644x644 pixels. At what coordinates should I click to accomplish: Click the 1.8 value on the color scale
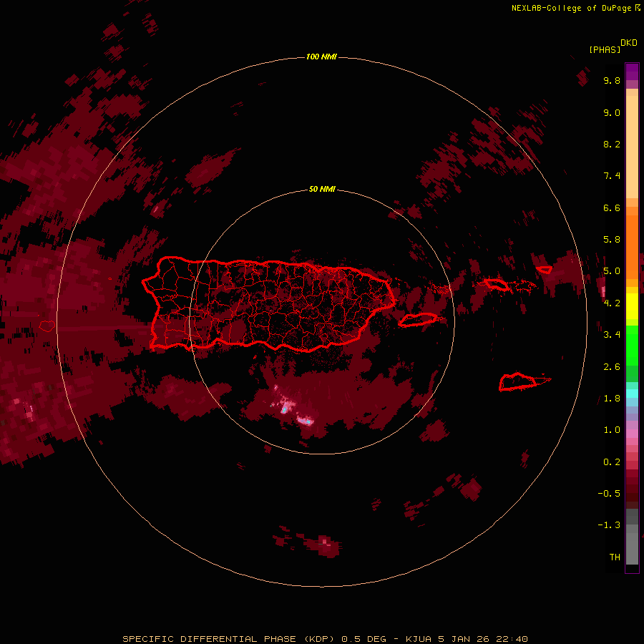tap(612, 399)
